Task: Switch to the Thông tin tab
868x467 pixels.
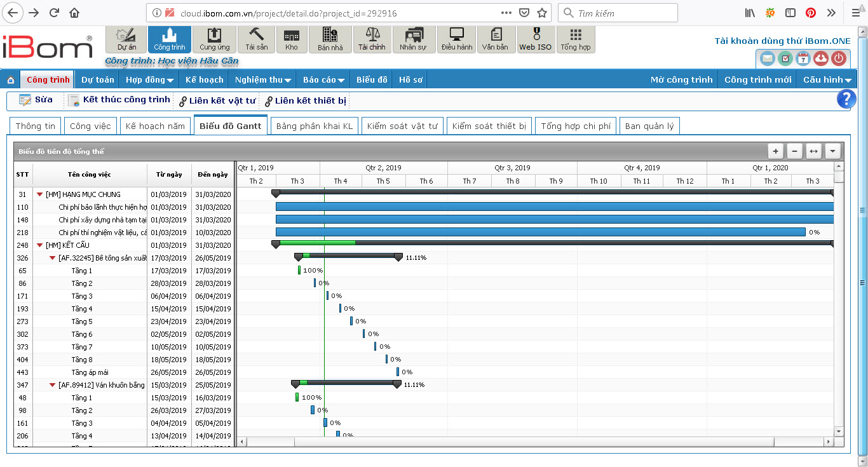Action: tap(36, 126)
